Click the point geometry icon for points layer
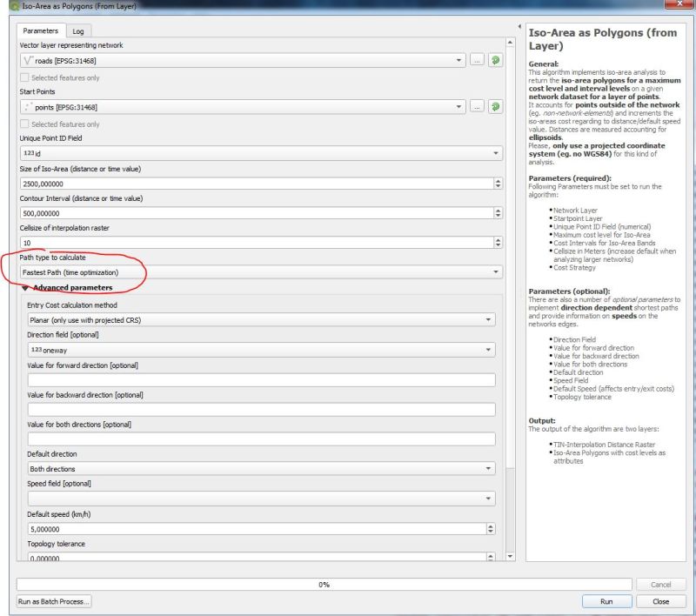696x616 pixels. click(x=29, y=107)
